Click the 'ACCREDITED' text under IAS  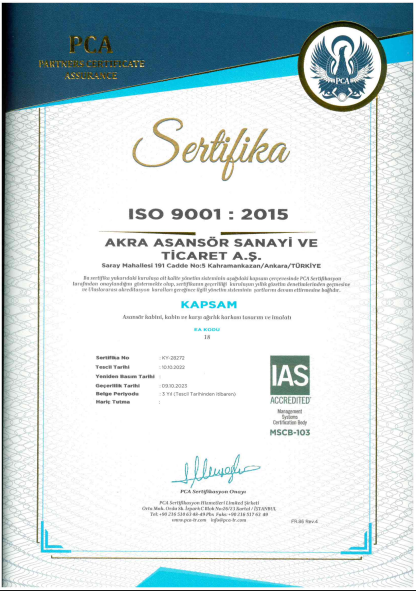tap(290, 400)
